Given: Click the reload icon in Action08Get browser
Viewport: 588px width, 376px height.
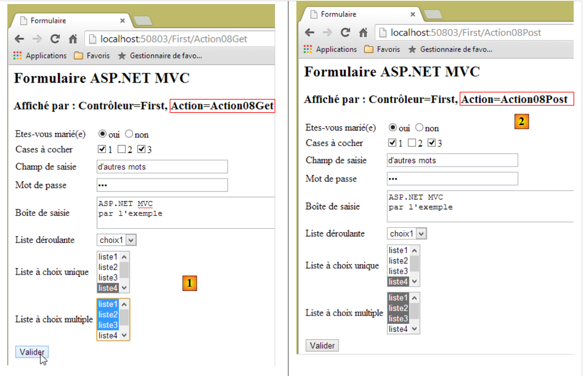Looking at the screenshot, I should pyautogui.click(x=55, y=39).
